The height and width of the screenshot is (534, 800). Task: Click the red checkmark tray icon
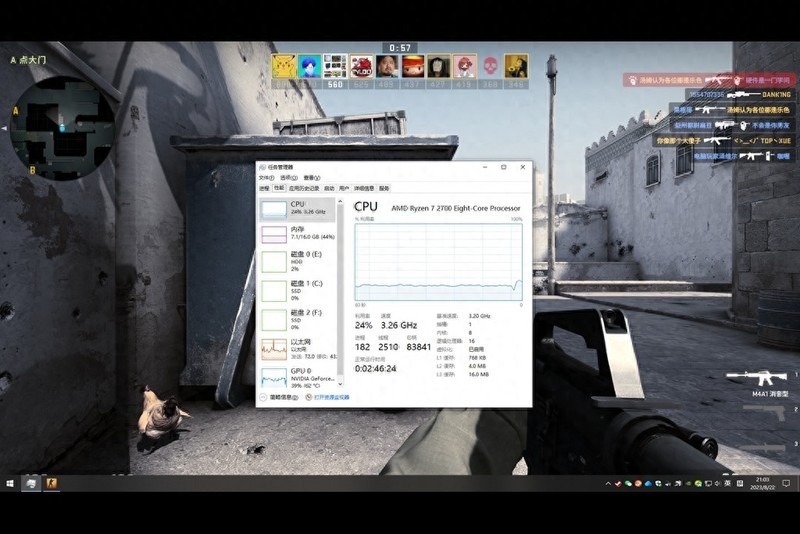click(x=618, y=484)
